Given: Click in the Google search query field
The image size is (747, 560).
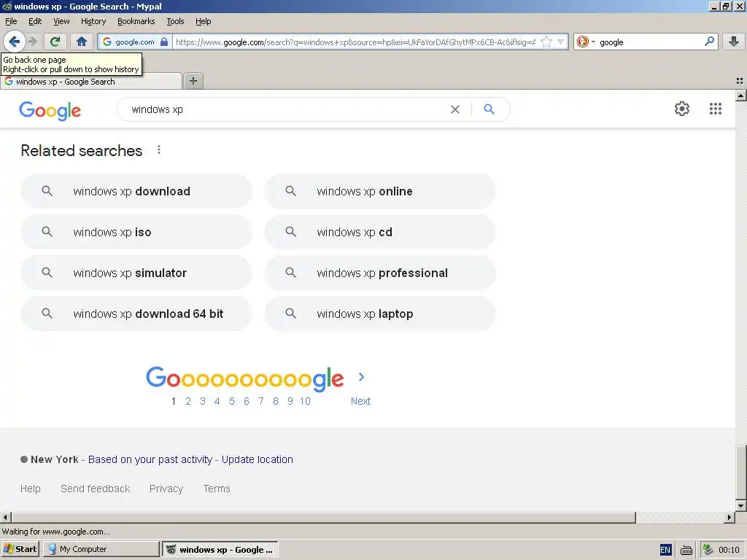Looking at the screenshot, I should pos(286,109).
